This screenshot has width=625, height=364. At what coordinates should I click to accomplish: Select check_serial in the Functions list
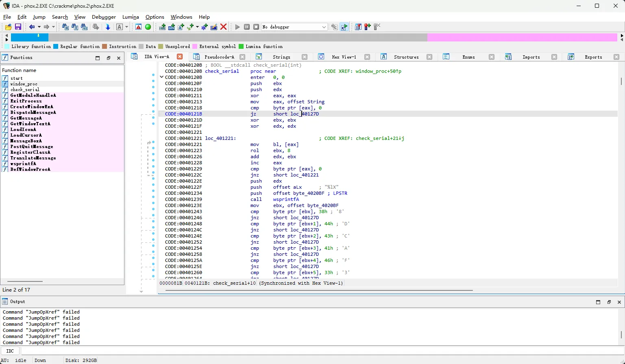[25, 89]
